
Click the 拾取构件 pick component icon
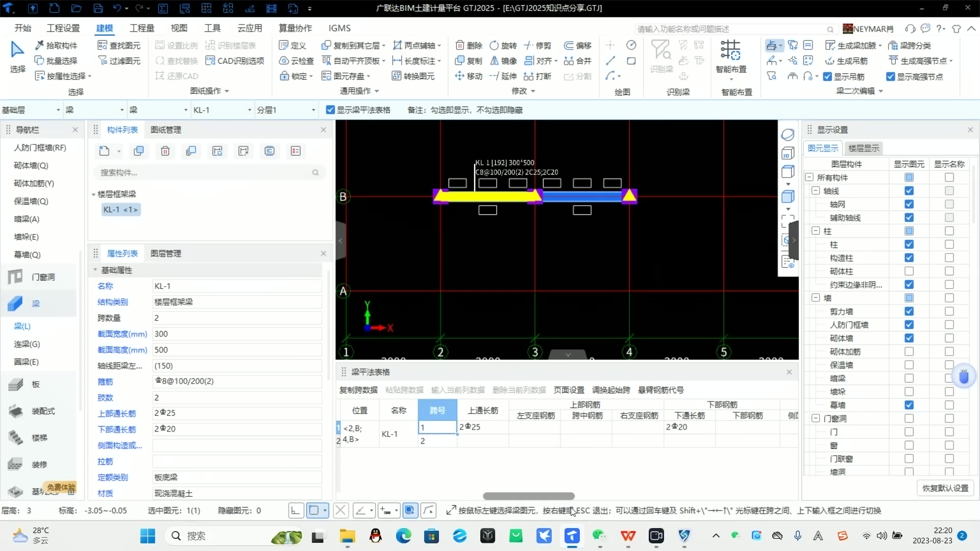pos(39,45)
